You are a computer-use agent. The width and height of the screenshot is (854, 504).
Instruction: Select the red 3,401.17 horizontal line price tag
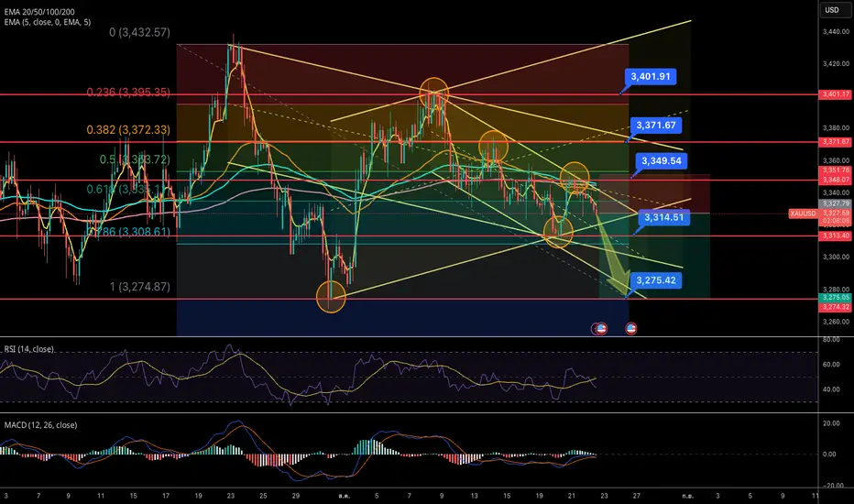836,94
